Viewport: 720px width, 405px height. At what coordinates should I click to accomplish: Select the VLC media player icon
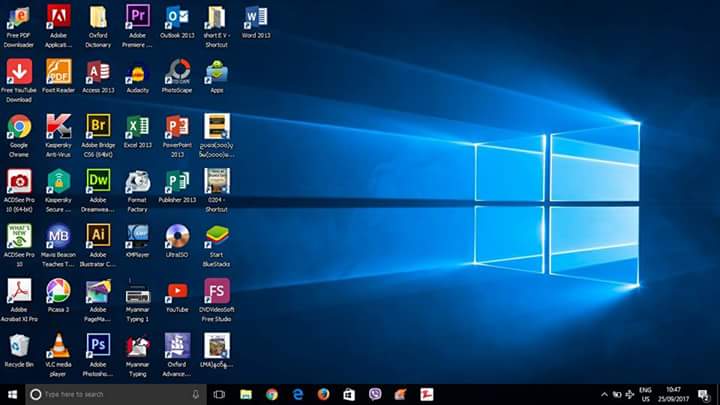tap(58, 354)
